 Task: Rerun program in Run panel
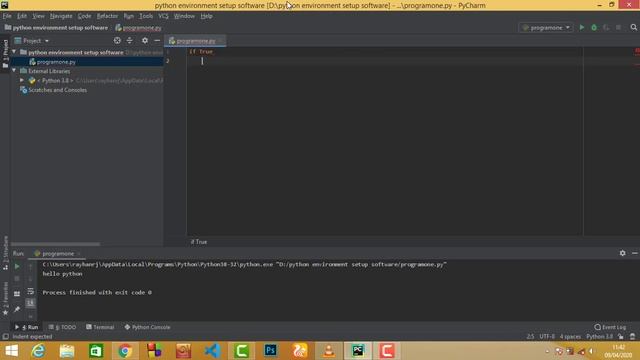click(x=17, y=267)
